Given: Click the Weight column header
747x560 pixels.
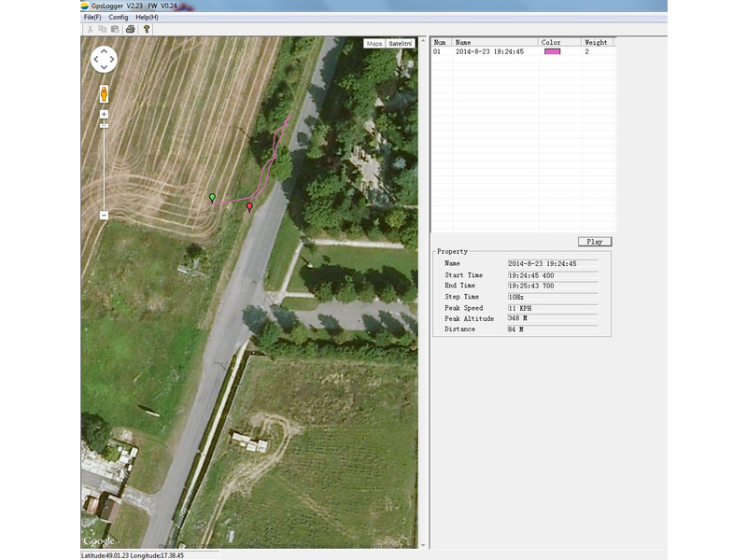Looking at the screenshot, I should [x=596, y=42].
